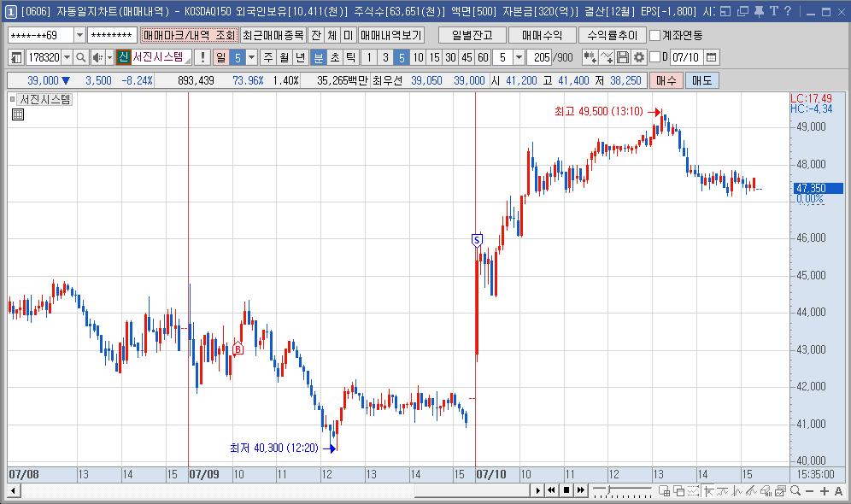Viewport: 851px width, 504px height.
Task: Select the 년 yearly chart toggle
Action: (x=300, y=57)
